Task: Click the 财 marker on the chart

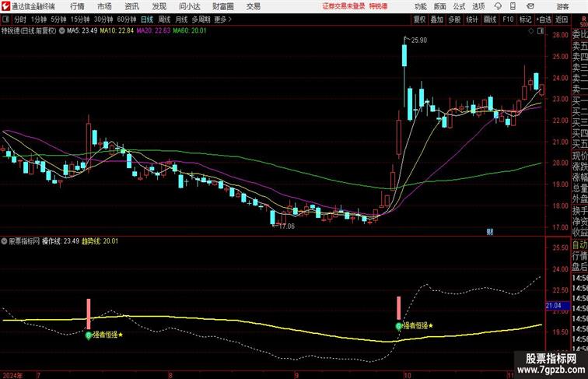Action: pyautogui.click(x=490, y=232)
